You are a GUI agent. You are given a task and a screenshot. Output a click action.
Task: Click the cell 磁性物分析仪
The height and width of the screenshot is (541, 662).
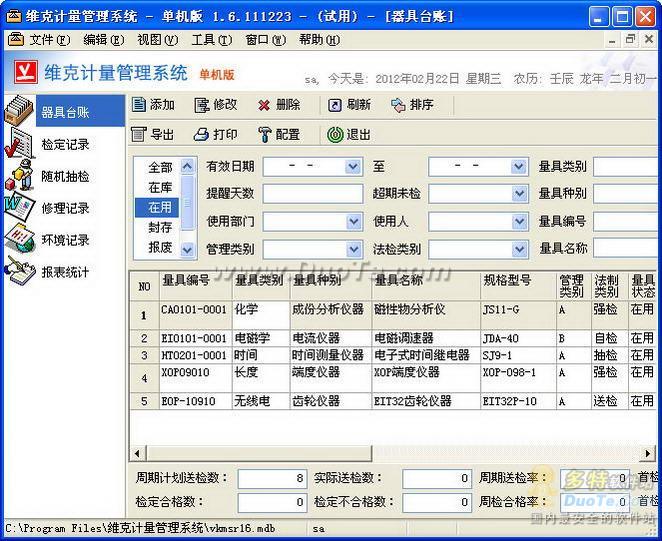[426, 315]
